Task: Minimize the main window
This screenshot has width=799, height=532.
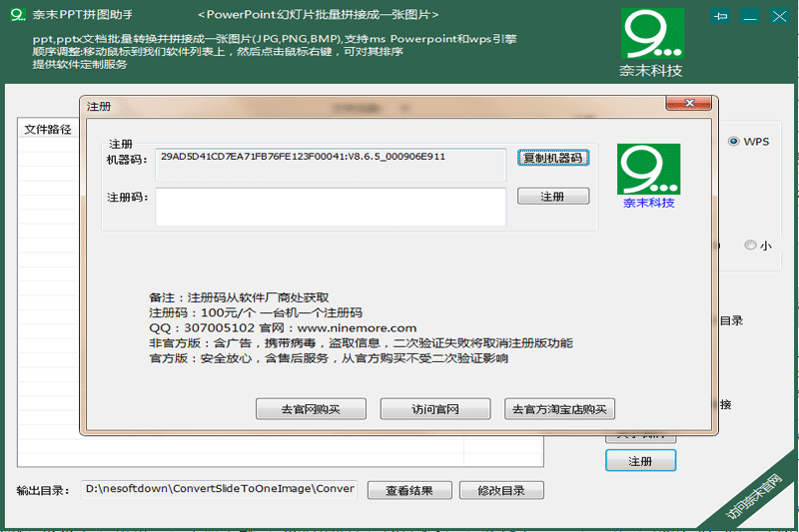Action: pyautogui.click(x=750, y=17)
